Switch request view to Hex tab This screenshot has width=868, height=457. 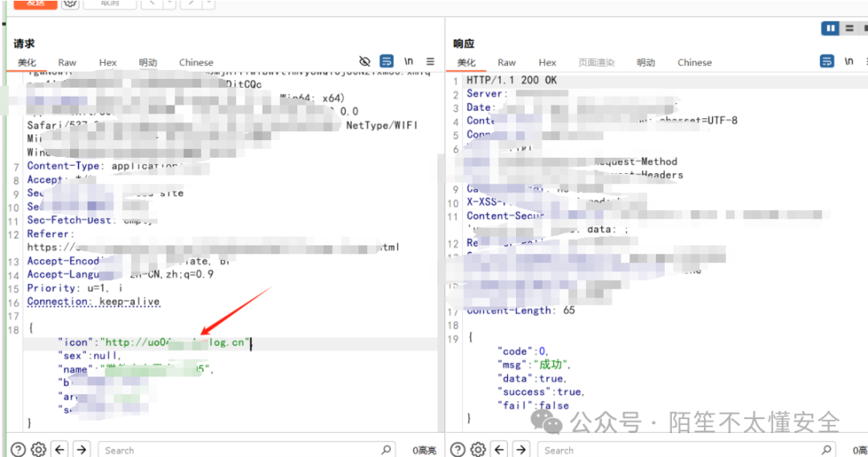click(108, 63)
